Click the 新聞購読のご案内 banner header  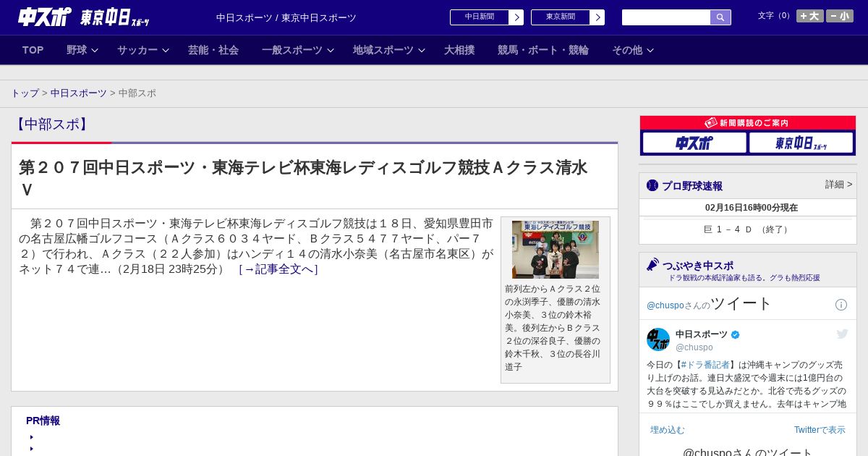click(x=748, y=123)
